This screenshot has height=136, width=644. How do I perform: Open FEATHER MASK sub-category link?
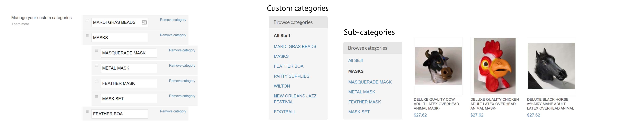(x=365, y=102)
